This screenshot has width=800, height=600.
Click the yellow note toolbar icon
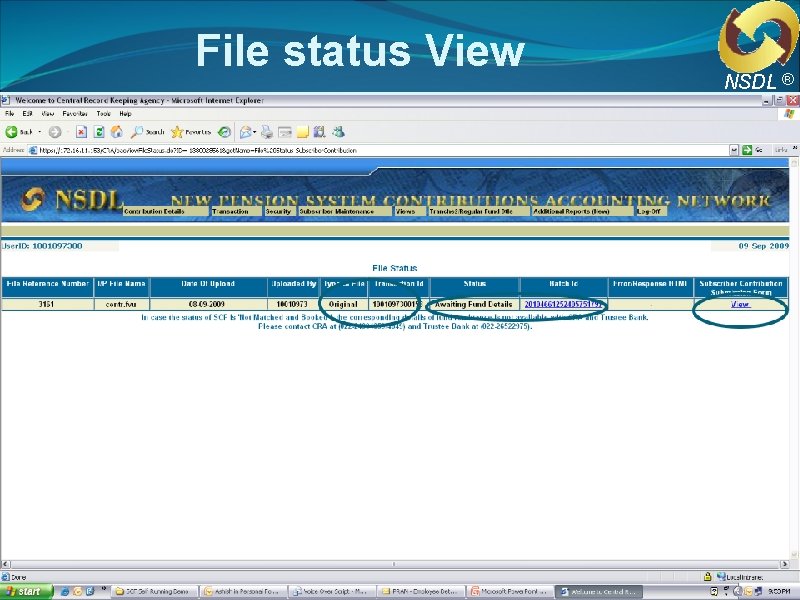pyautogui.click(x=303, y=132)
